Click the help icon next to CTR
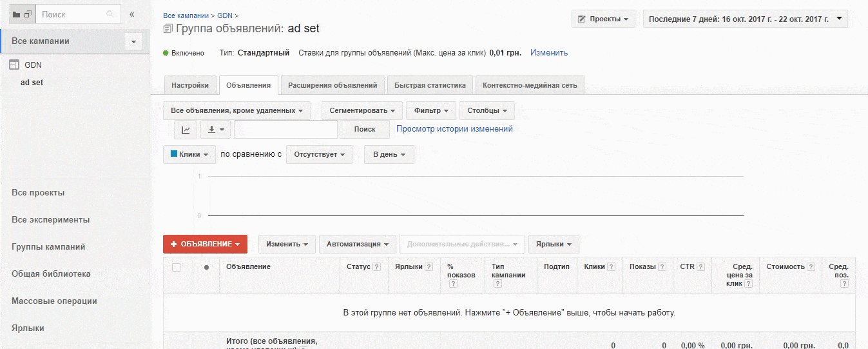This screenshot has height=349, width=868. click(x=700, y=267)
